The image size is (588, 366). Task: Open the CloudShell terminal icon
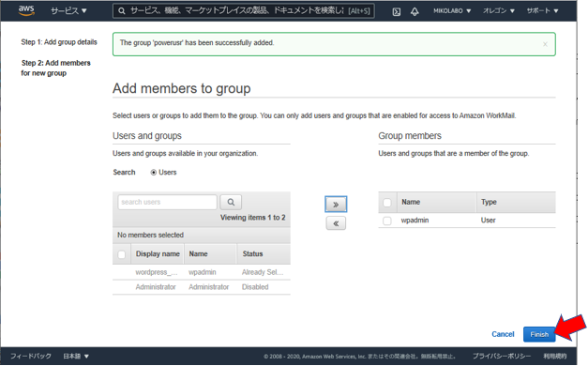tap(397, 11)
